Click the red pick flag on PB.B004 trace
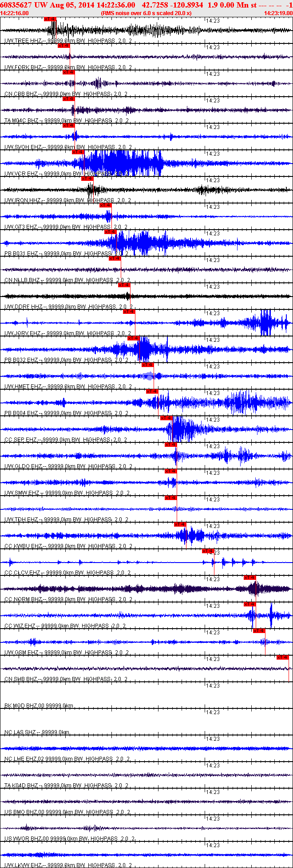Image resolution: width=293 pixels, height=868 pixels. (x=152, y=391)
